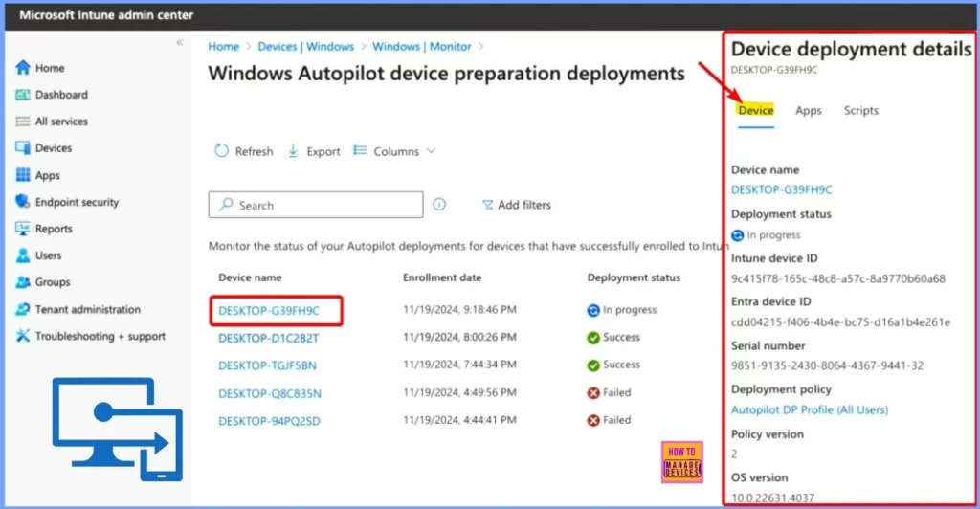Select Entra device ID value cdd04215

tap(840, 322)
